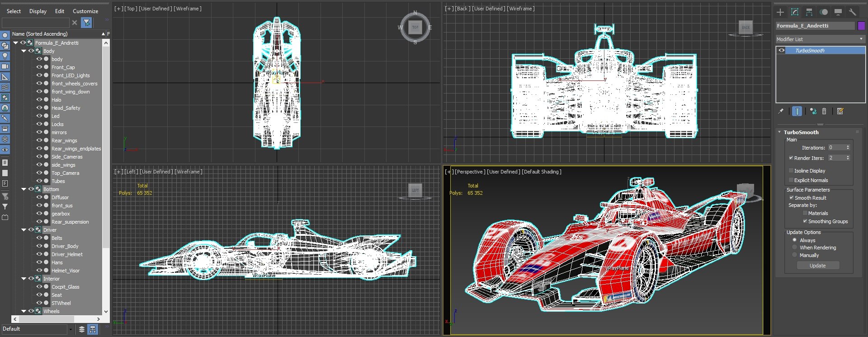Open the Select menu
868x337 pixels.
coord(14,11)
